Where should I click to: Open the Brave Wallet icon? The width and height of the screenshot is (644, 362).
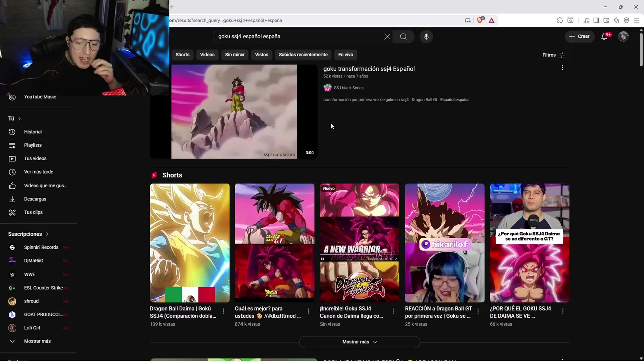[x=606, y=20]
